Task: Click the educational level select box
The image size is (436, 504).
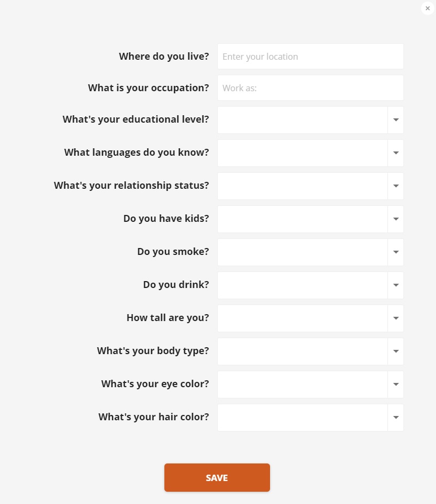Action: pyautogui.click(x=302, y=120)
